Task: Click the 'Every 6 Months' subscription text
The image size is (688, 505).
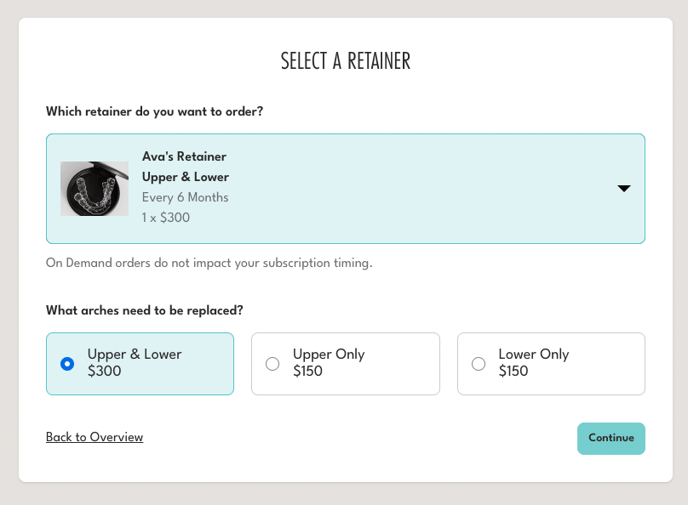Action: tap(185, 197)
